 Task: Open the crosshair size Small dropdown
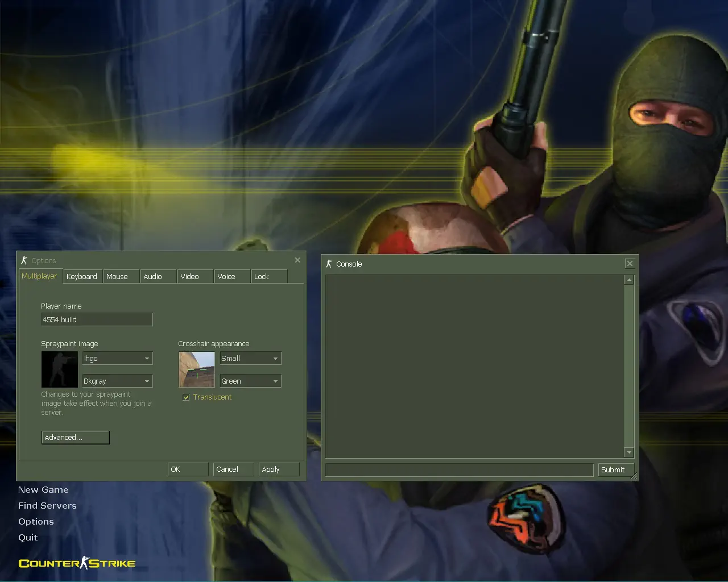tap(250, 359)
